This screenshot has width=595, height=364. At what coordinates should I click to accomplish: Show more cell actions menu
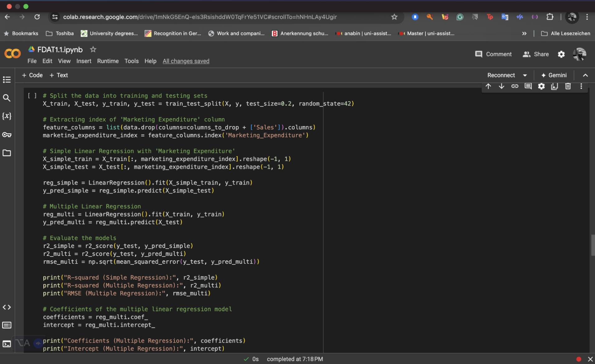(x=581, y=86)
